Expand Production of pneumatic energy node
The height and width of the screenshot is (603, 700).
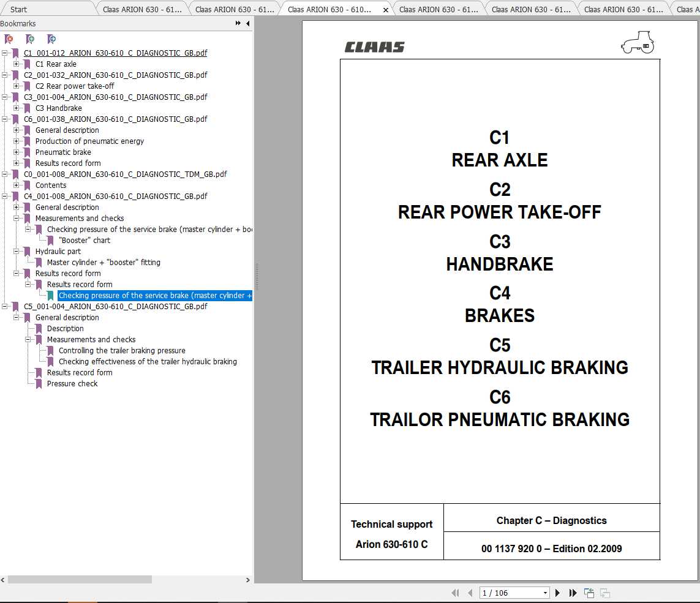point(16,141)
